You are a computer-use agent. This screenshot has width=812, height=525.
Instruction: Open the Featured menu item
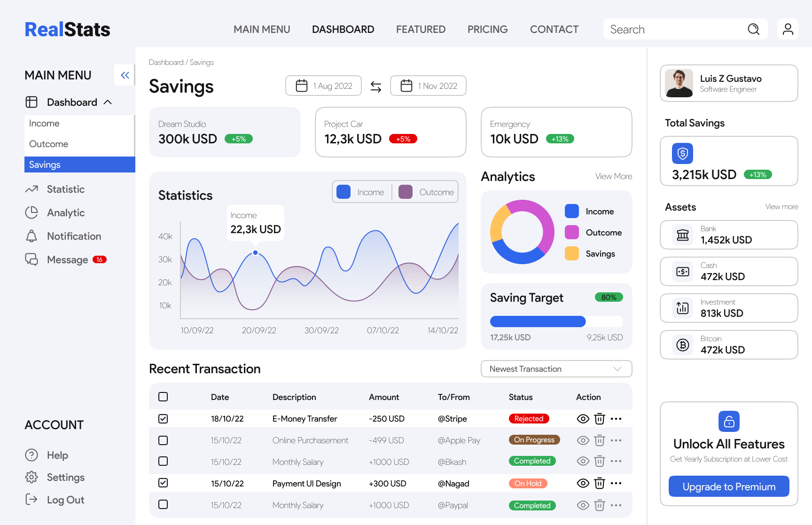(421, 29)
